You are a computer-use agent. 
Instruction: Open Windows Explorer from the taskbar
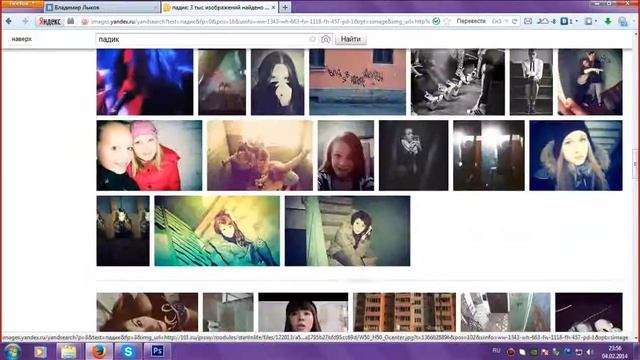[x=69, y=351]
